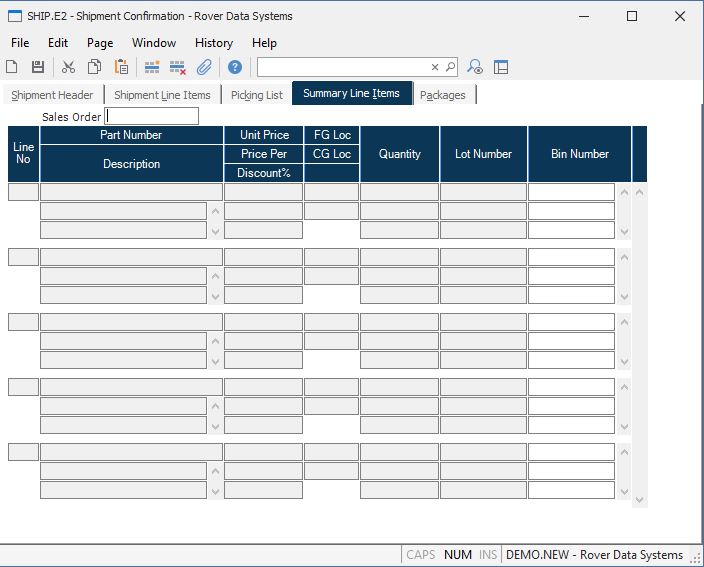Screen dimensions: 704x567
Task: Click the Copy icon
Action: pyautogui.click(x=94, y=67)
